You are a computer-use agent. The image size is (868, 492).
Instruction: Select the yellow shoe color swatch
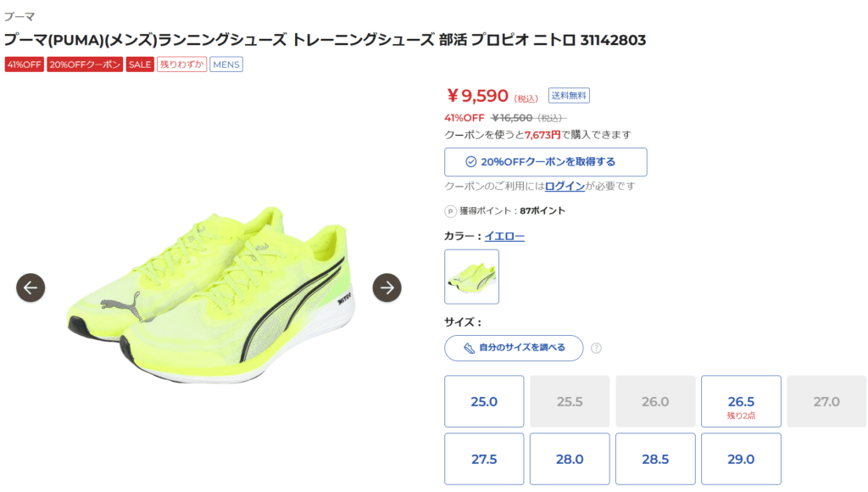472,277
